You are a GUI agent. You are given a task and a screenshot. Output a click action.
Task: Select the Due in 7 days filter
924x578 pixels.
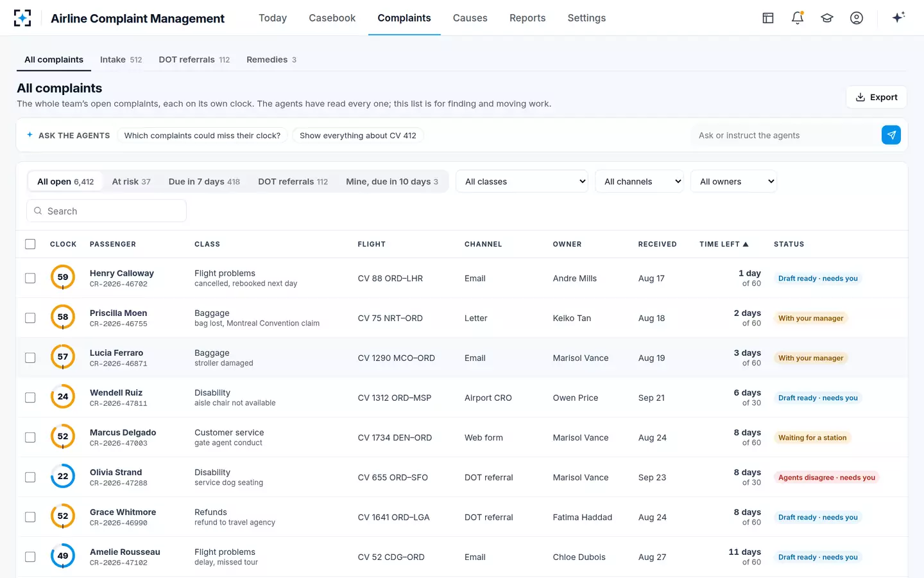click(204, 182)
